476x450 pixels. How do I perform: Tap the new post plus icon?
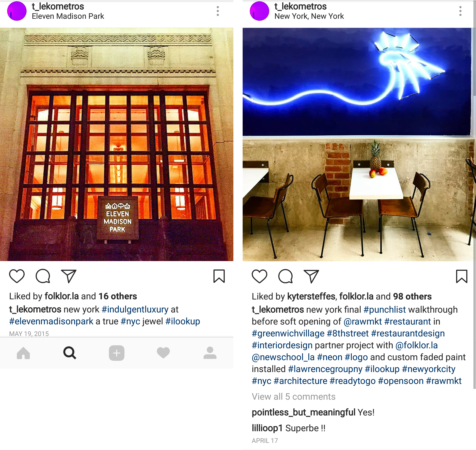(117, 353)
